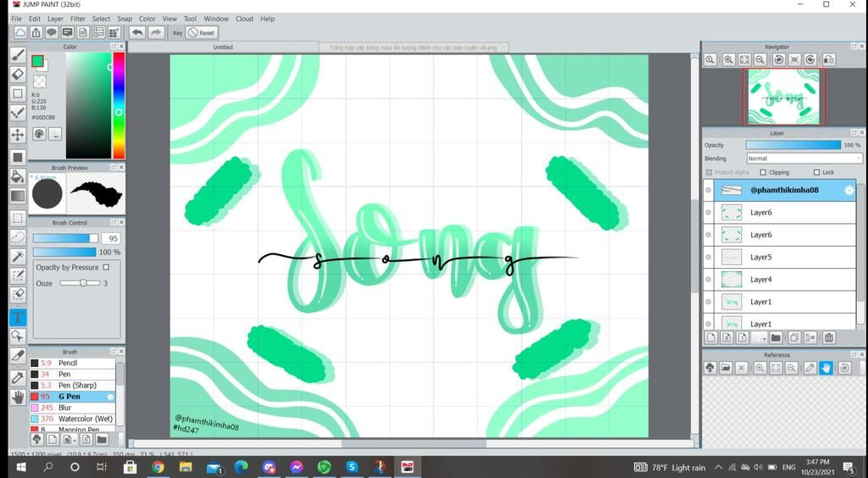This screenshot has height=478, width=868.
Task: Open the Blending mode dropdown
Action: tap(804, 158)
